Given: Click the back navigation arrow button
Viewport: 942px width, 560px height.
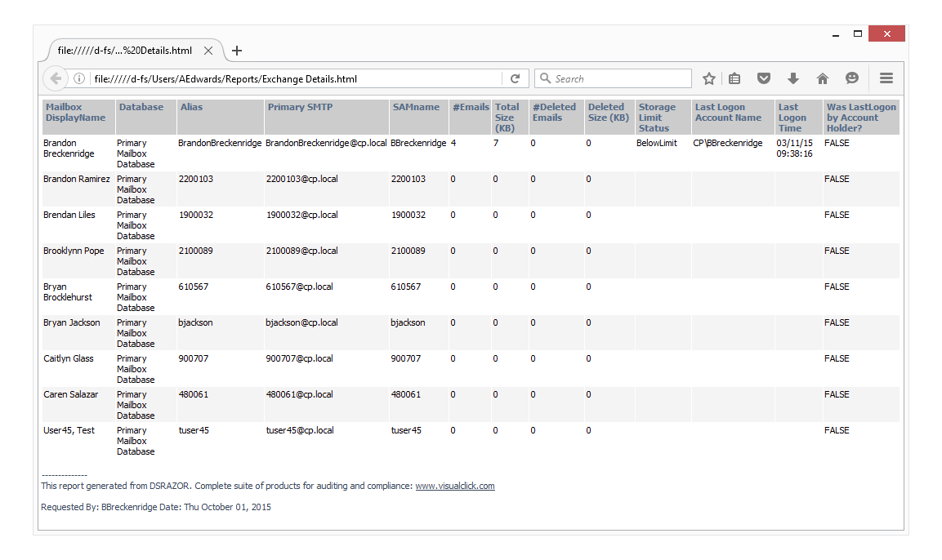Looking at the screenshot, I should coord(56,78).
